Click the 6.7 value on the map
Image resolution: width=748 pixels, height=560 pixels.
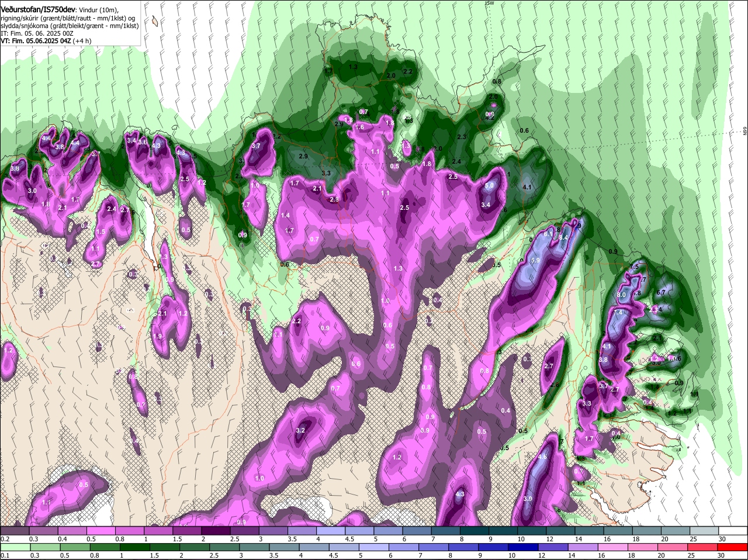pyautogui.click(x=662, y=292)
